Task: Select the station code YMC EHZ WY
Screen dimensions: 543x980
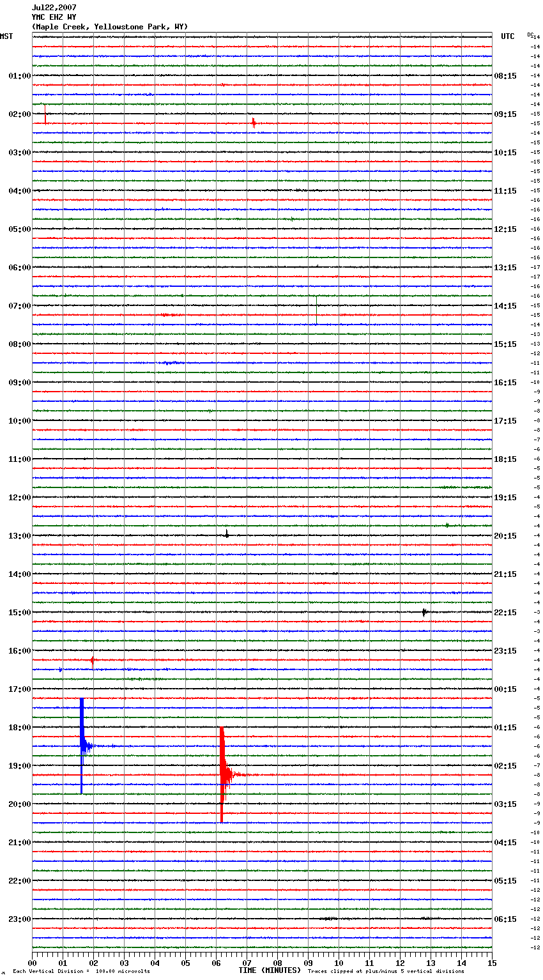Action: pos(54,17)
